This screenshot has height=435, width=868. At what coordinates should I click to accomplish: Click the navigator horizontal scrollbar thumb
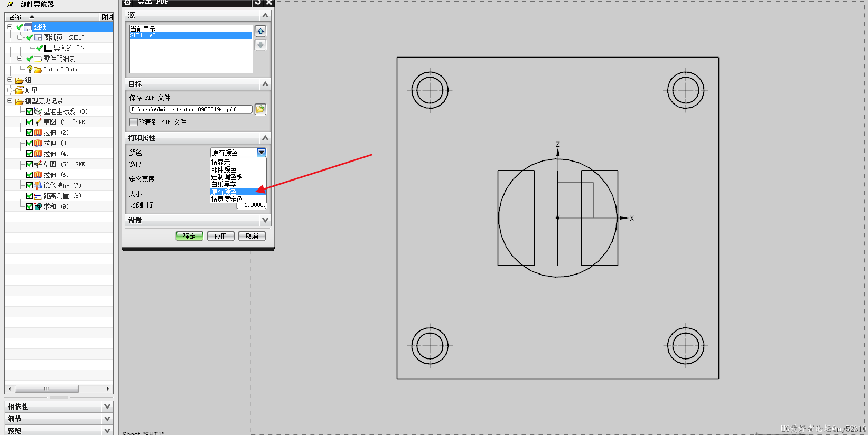point(46,389)
